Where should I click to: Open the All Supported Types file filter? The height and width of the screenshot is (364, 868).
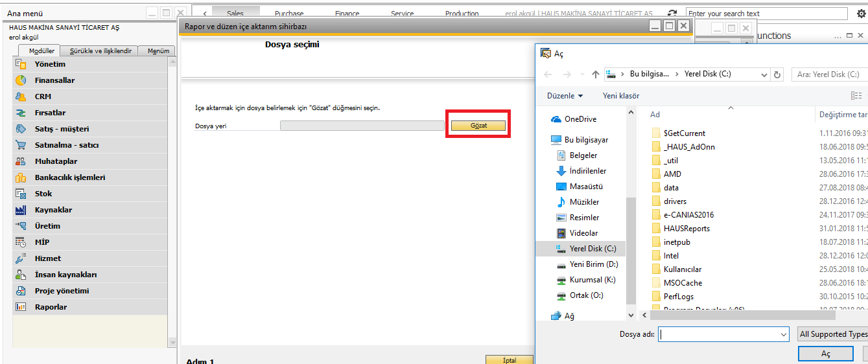click(833, 334)
